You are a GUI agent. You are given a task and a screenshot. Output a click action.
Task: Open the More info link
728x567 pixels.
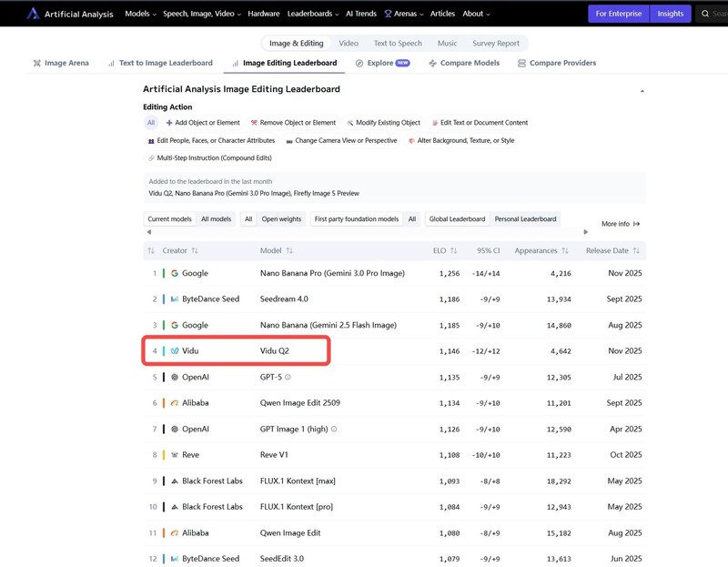click(x=621, y=224)
